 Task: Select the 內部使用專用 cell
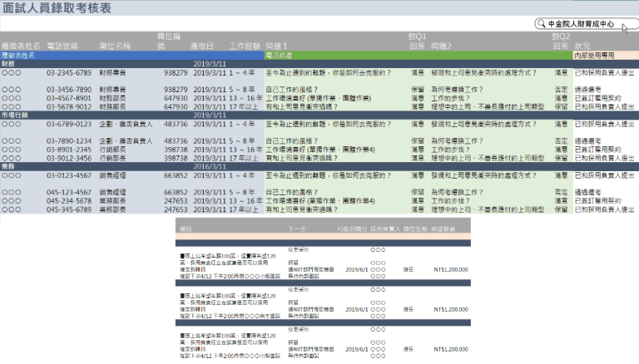coord(594,55)
